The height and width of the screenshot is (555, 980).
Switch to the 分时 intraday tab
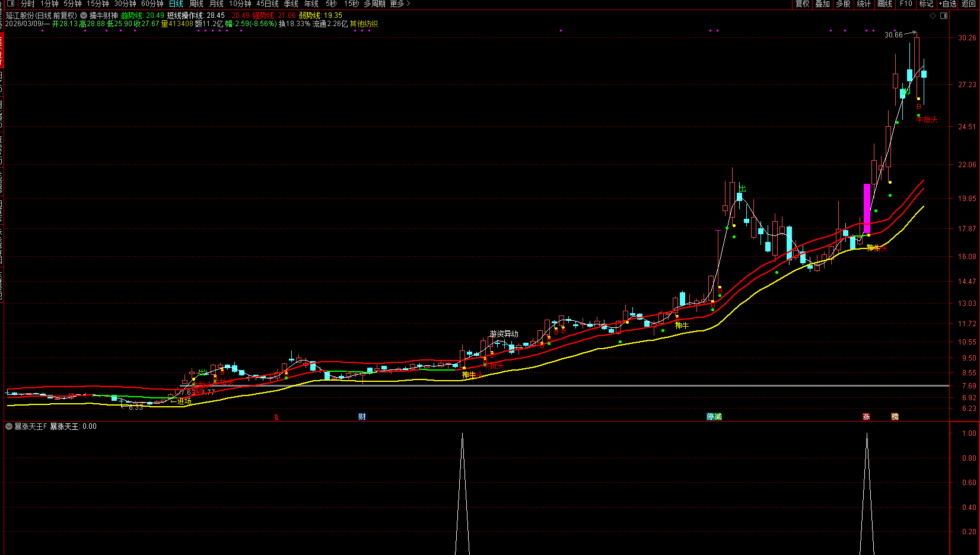[x=28, y=4]
